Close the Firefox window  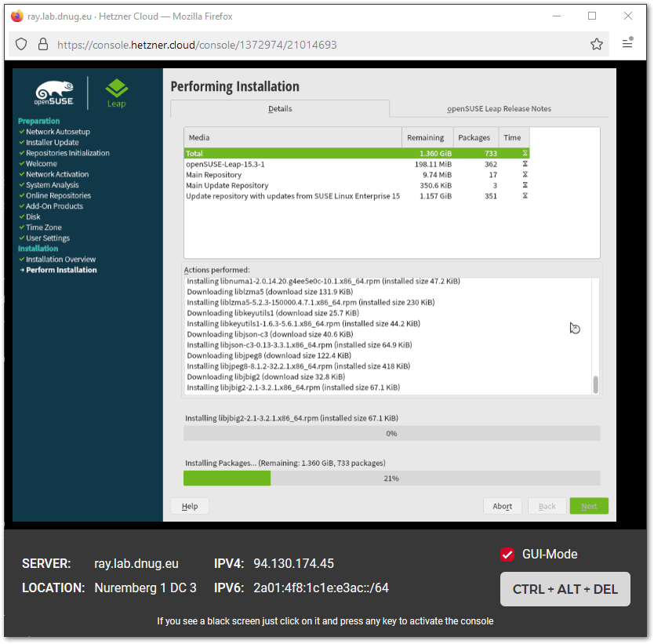coord(627,16)
